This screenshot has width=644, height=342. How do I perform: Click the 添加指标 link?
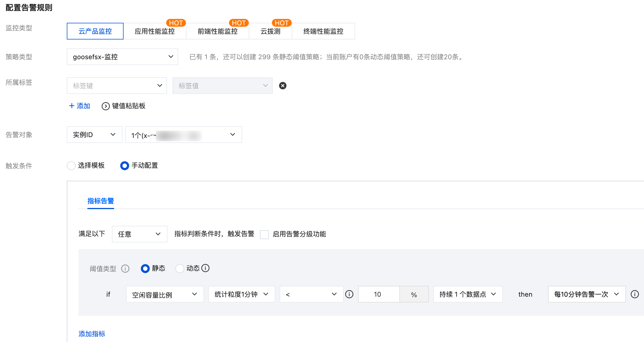(x=92, y=334)
